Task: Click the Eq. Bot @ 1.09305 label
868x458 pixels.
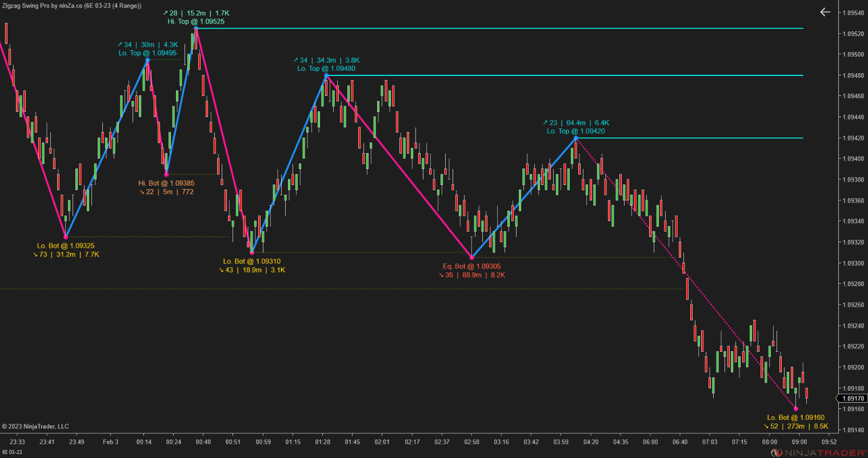Action: click(x=471, y=266)
